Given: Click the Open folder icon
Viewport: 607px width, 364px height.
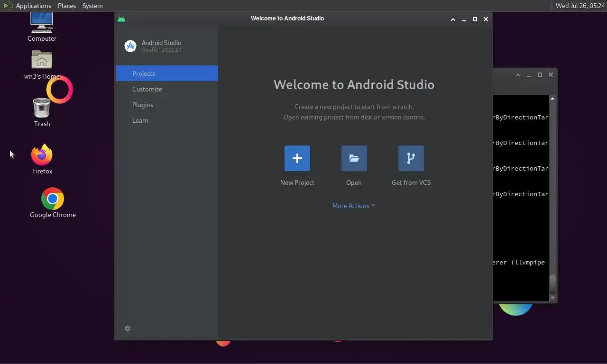Looking at the screenshot, I should click(x=354, y=158).
